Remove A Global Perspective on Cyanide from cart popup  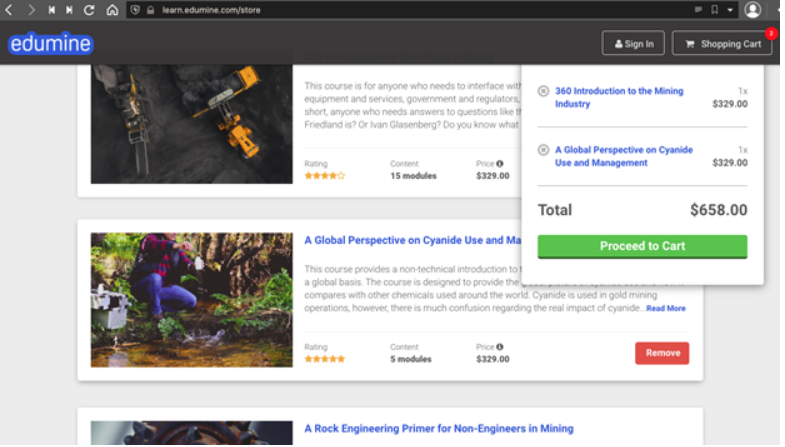[543, 150]
